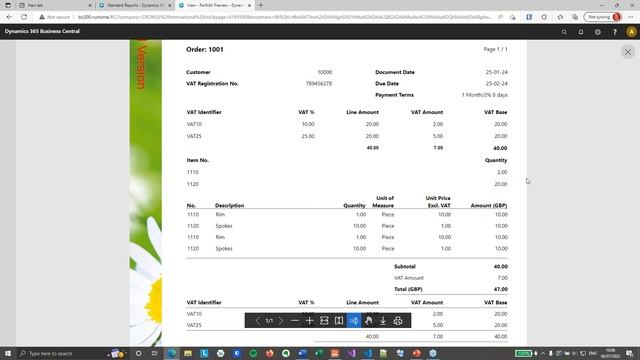
Task: Click the Not secure site warning
Action: pyautogui.click(x=55, y=17)
